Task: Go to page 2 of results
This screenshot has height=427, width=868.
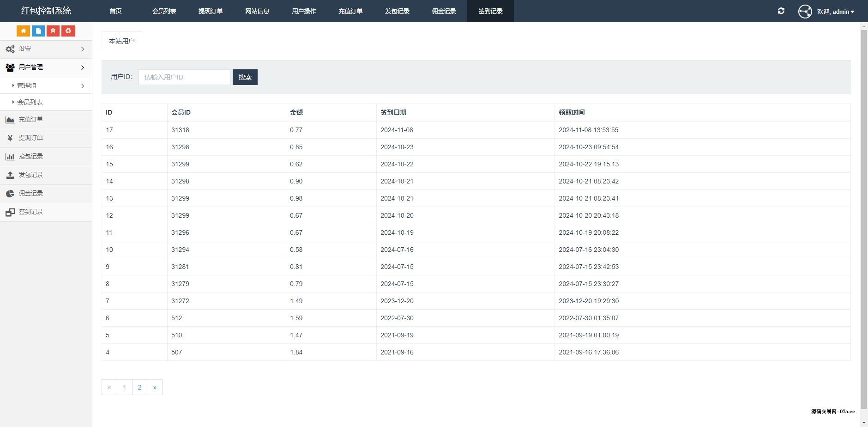Action: tap(139, 387)
